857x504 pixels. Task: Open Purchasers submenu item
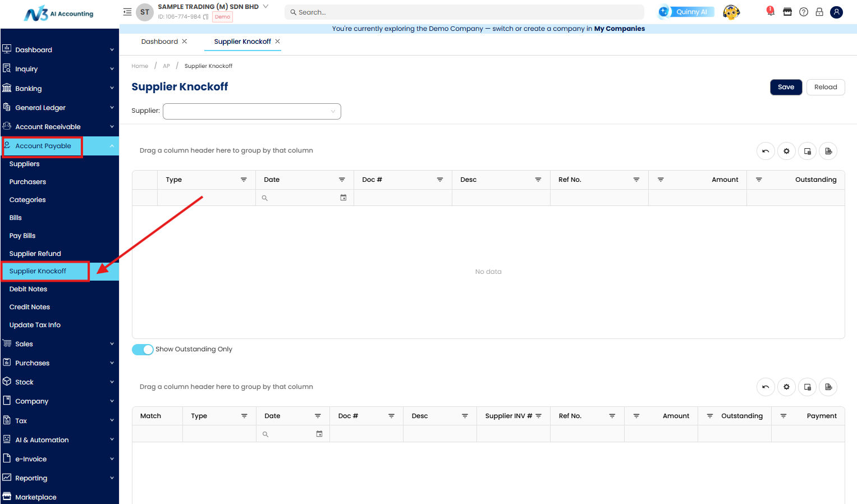pos(28,182)
